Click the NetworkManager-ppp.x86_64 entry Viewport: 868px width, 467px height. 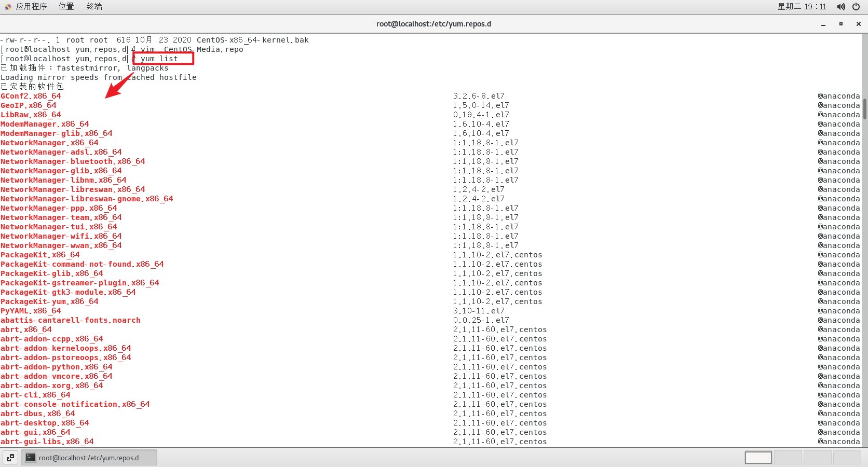pyautogui.click(x=59, y=208)
